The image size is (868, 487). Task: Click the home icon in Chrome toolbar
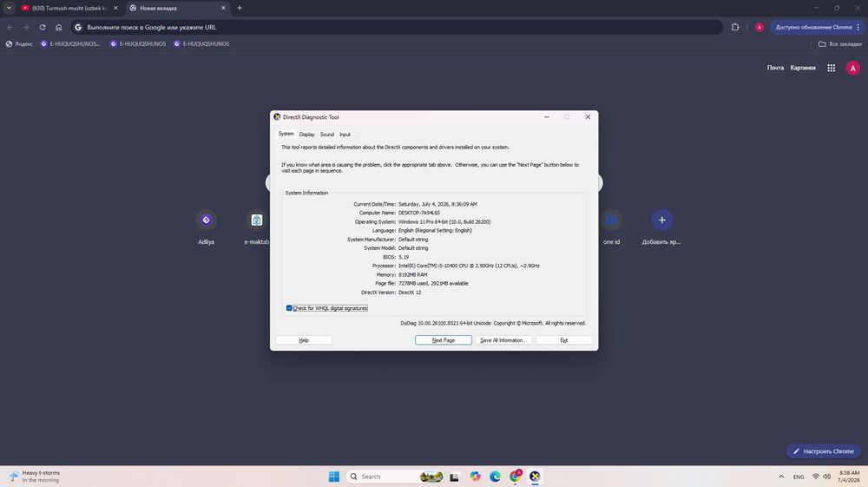[59, 27]
